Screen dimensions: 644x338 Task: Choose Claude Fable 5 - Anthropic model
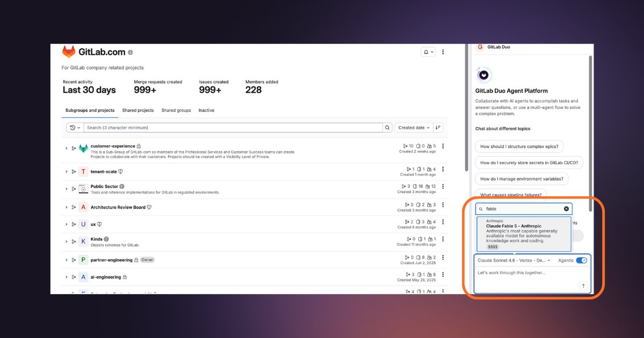(x=524, y=234)
